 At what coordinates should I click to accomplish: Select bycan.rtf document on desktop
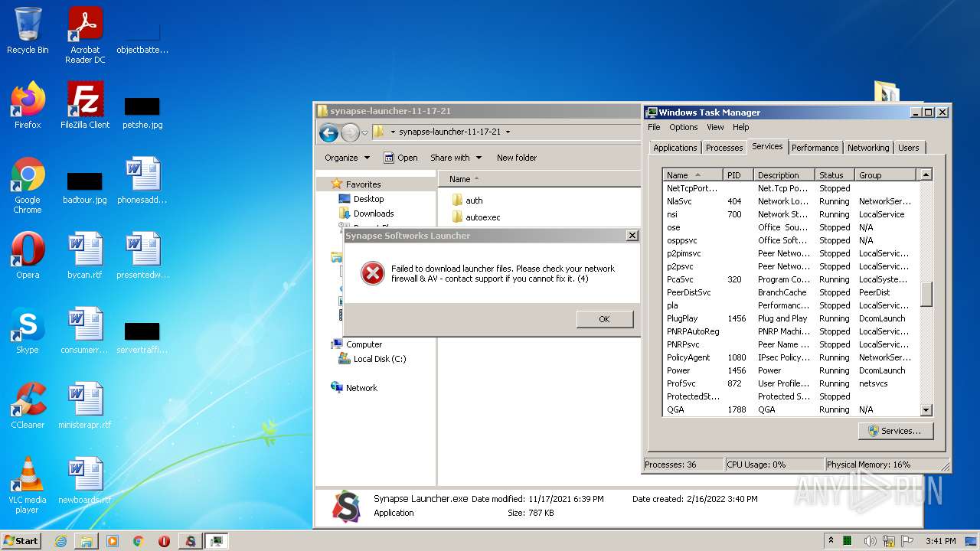(x=85, y=256)
